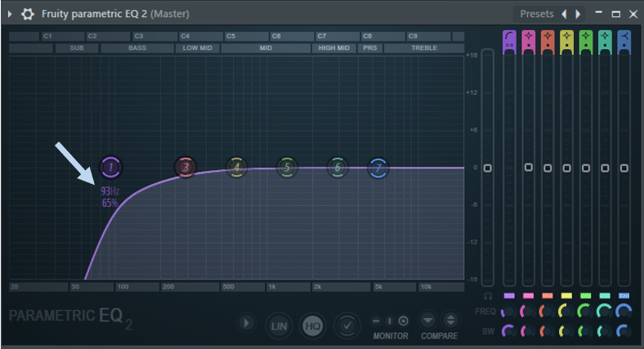Click the blue band 7 BW knob
Image resolution: width=644 pixels, height=349 pixels.
[x=623, y=330]
